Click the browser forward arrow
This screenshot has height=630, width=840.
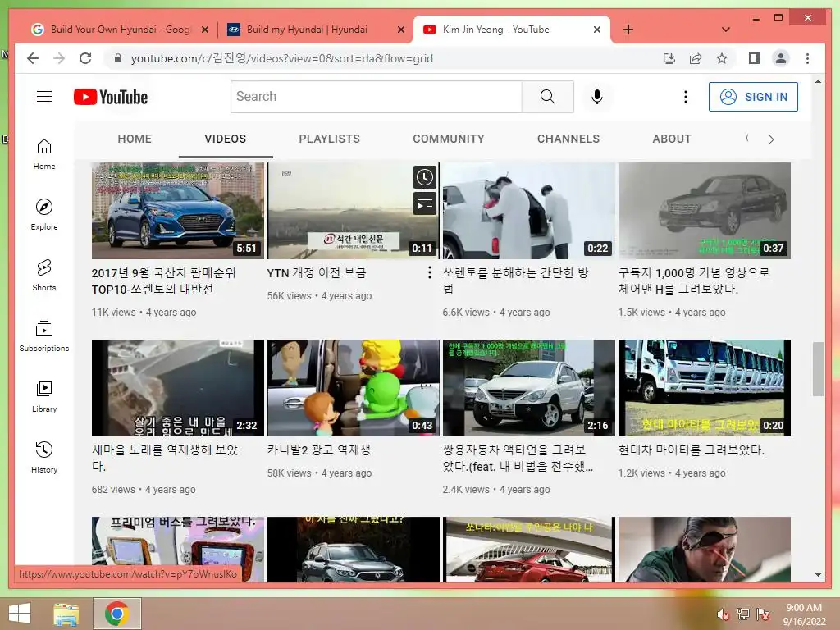[x=59, y=58]
